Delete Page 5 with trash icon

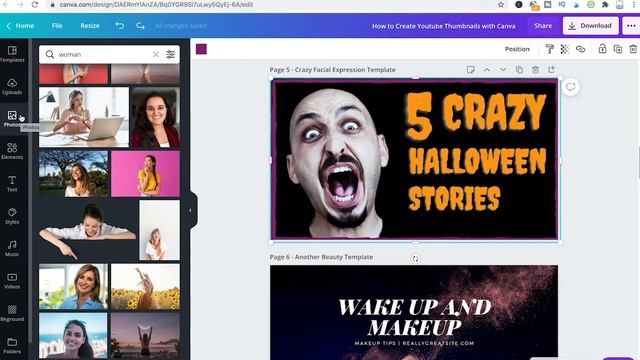tap(536, 70)
